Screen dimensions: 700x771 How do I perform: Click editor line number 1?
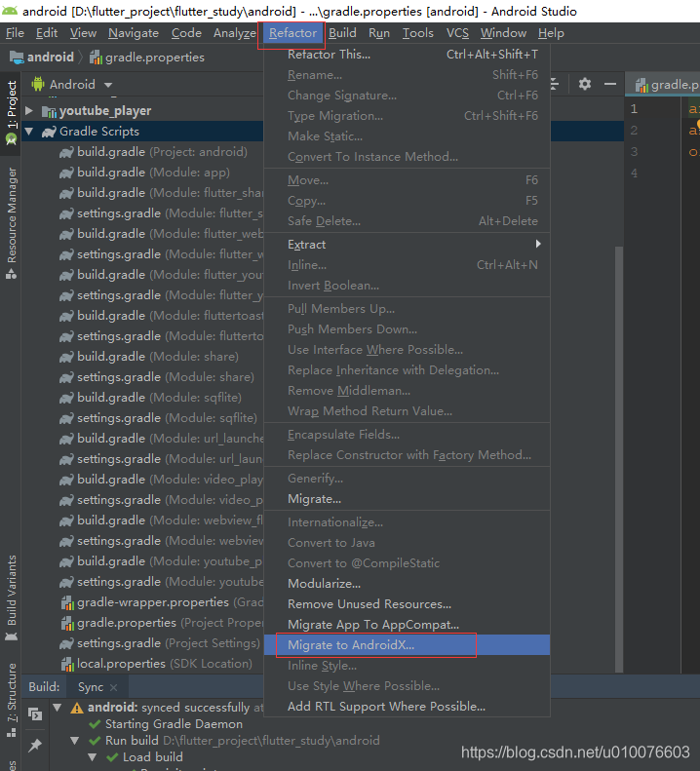coord(634,108)
